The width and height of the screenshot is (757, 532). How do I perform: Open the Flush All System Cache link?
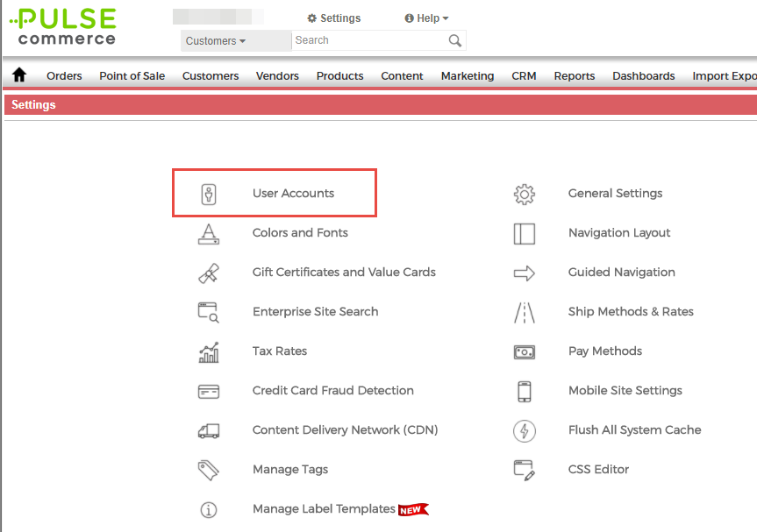click(x=634, y=430)
